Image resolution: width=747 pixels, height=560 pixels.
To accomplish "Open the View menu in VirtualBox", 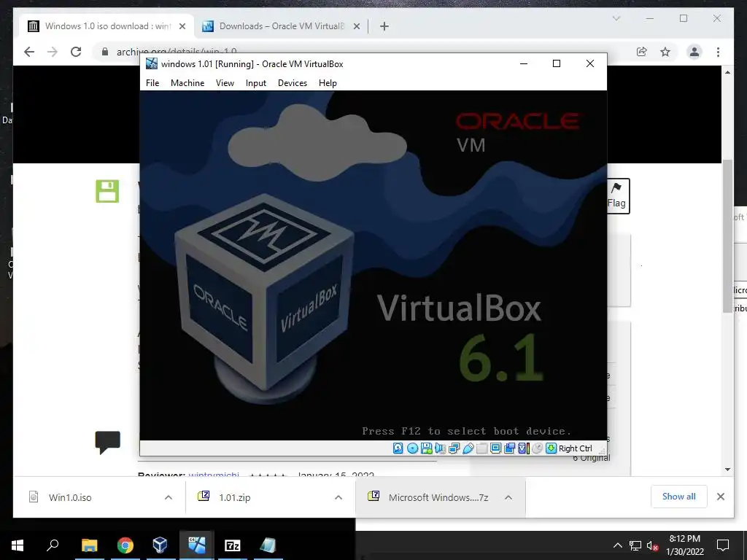I will [225, 83].
